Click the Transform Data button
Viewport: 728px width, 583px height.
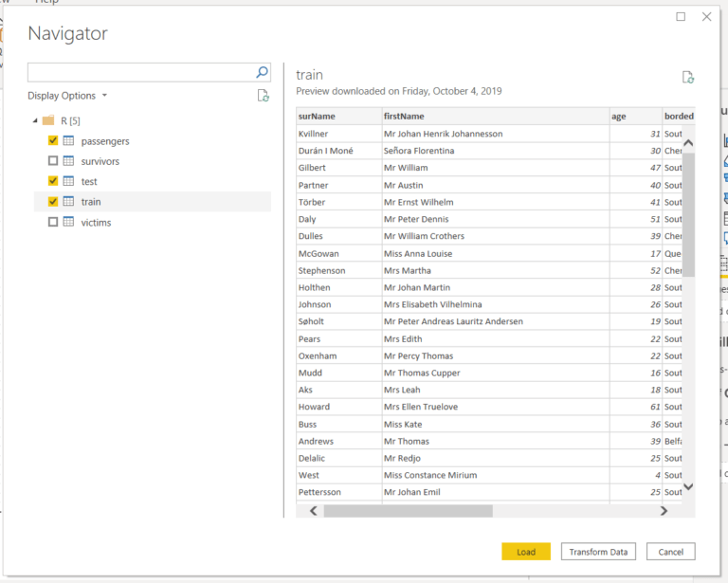pos(598,552)
